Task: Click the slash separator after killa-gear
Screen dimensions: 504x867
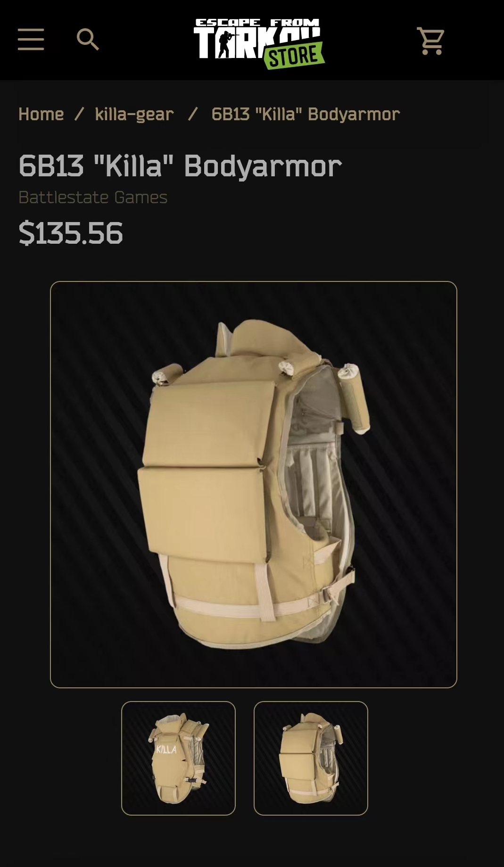Action: 192,114
